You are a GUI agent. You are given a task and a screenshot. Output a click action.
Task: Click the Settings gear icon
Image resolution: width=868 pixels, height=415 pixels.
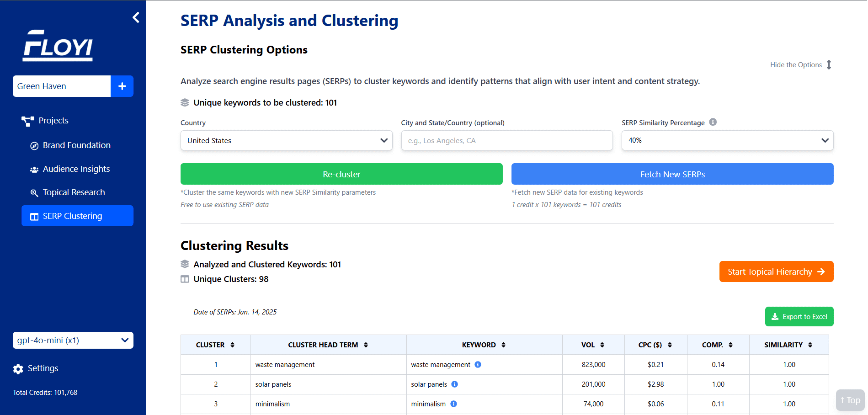pyautogui.click(x=18, y=369)
